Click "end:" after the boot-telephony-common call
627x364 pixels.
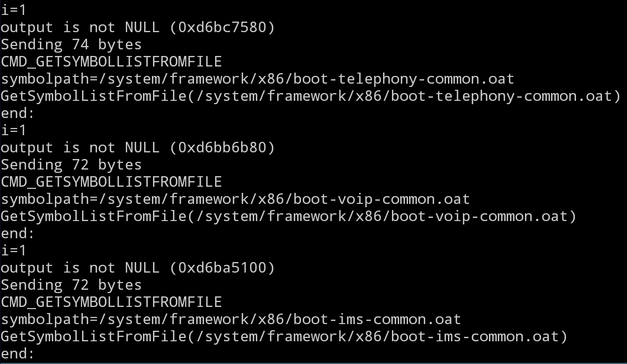[18, 113]
